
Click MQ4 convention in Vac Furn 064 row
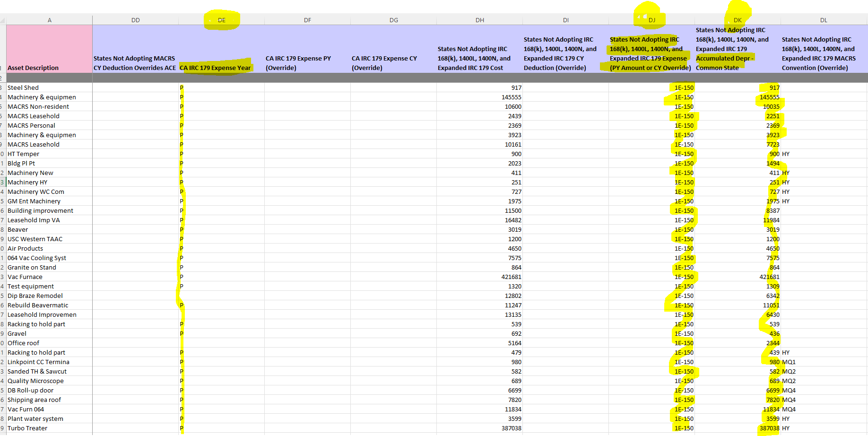click(x=824, y=409)
